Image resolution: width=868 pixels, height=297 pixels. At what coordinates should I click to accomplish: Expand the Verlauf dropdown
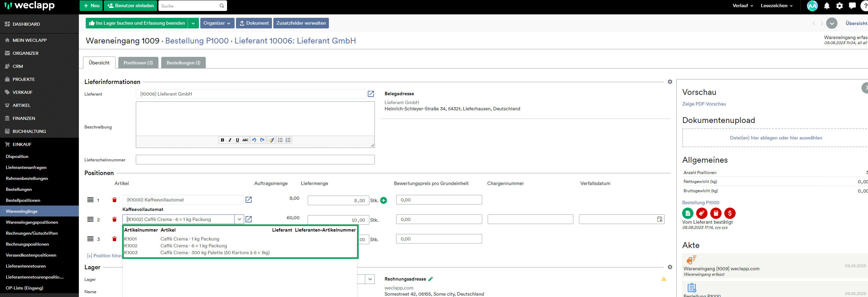743,6
